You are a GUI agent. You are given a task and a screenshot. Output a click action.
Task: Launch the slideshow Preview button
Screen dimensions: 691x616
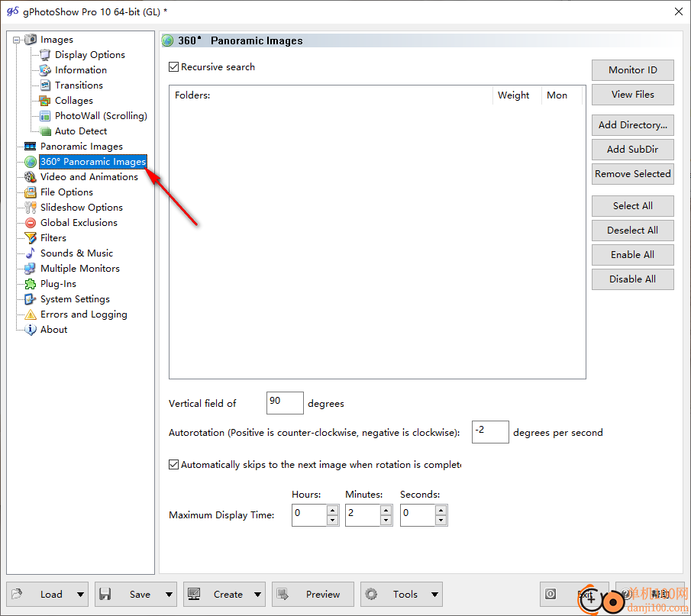pyautogui.click(x=313, y=595)
